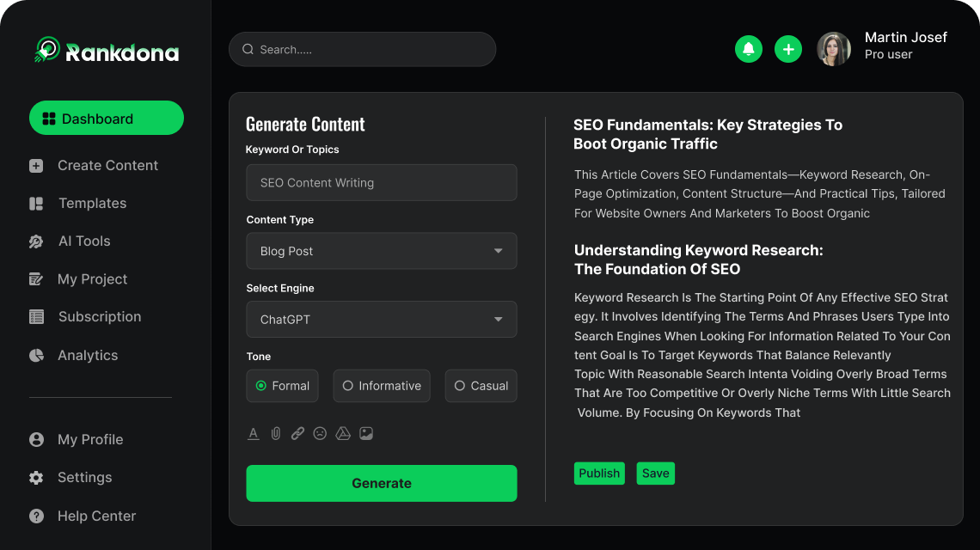980x550 pixels.
Task: Open the Select Engine ChatGPT dropdown
Action: [x=382, y=319]
